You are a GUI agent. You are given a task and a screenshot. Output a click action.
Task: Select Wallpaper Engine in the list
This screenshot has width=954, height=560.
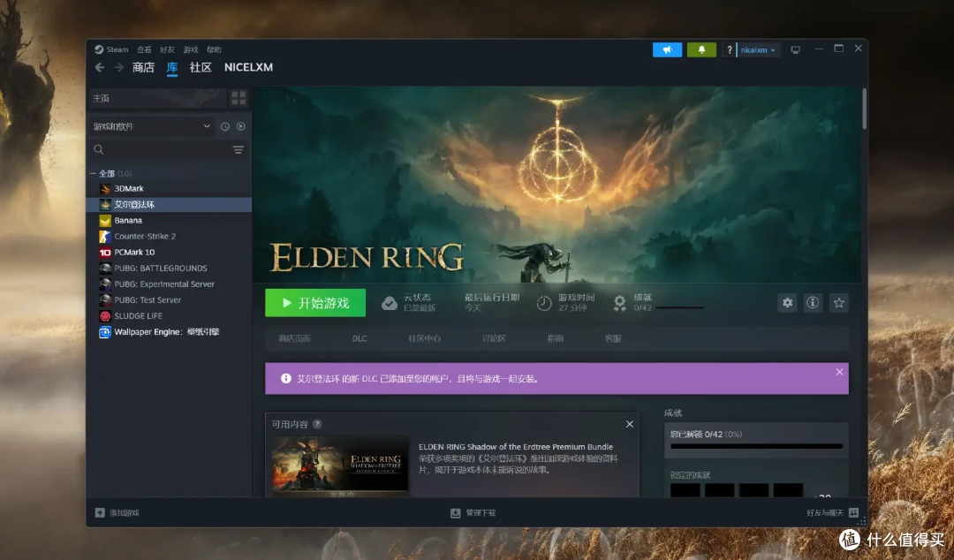coord(169,332)
